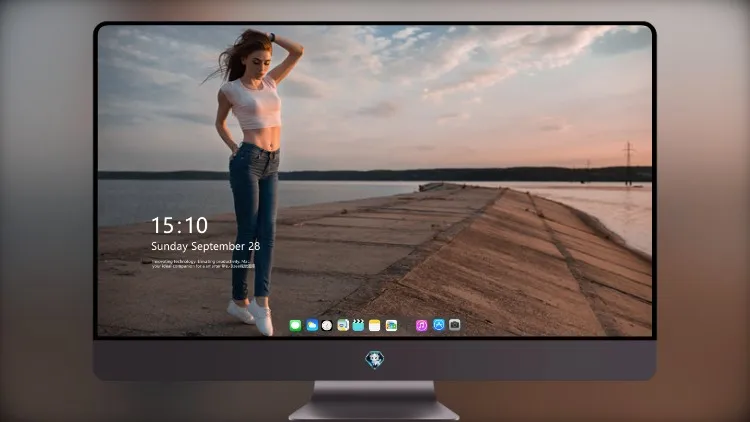
Task: Open the Maps-style icon beside the clock
Action: [x=343, y=326]
